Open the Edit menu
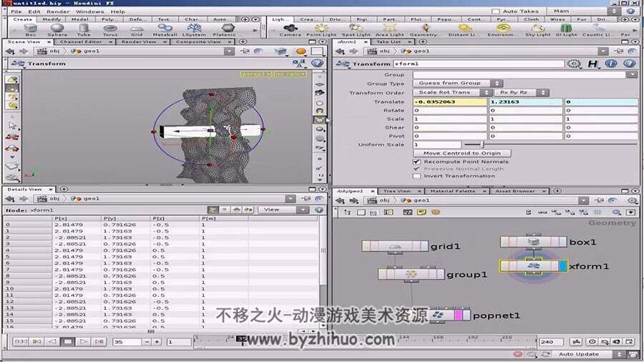Viewport: 644px width, 362px height. coord(34,11)
